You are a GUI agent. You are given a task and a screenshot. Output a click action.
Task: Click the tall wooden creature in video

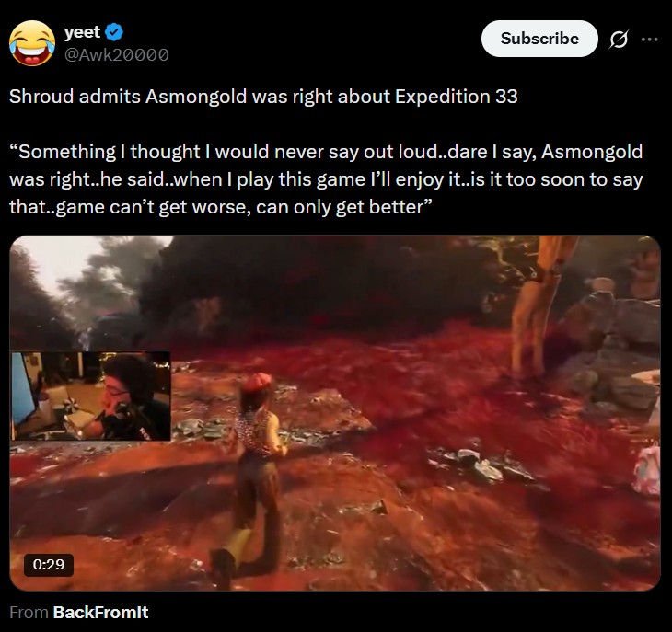[537, 304]
